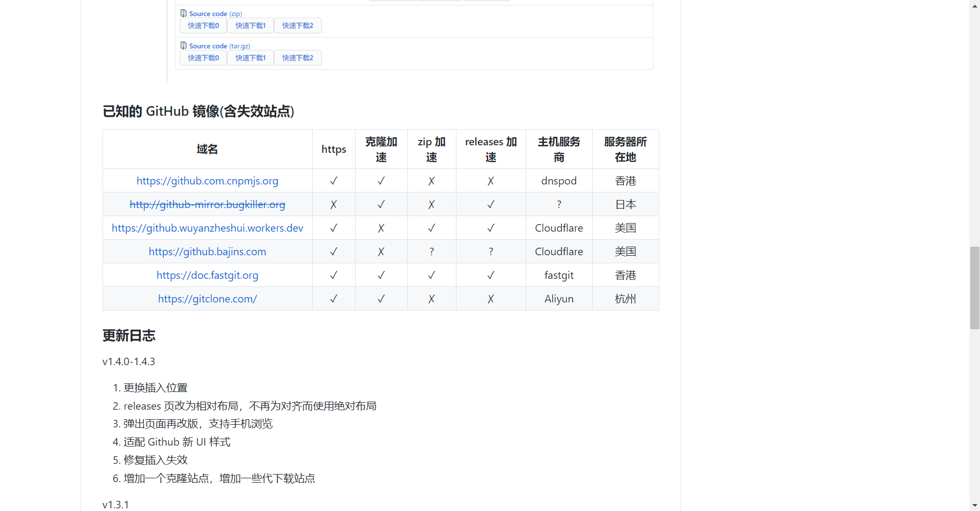Visit the doc.fastgit.org mirror link

pos(207,275)
